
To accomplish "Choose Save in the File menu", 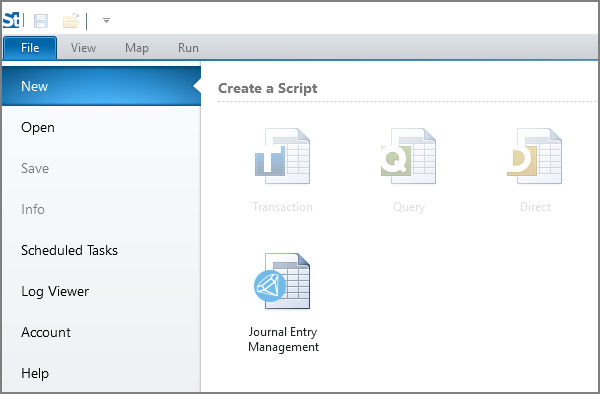I will (101, 168).
